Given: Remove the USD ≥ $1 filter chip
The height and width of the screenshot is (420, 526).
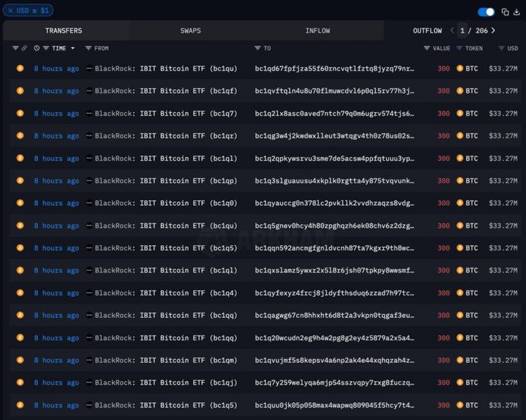Looking at the screenshot, I should pos(10,11).
